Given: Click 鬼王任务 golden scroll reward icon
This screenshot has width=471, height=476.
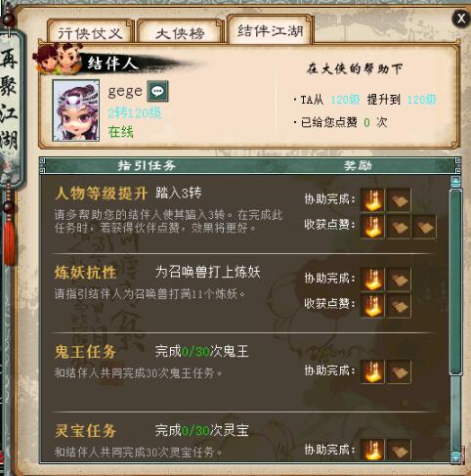Looking at the screenshot, I should tap(372, 371).
